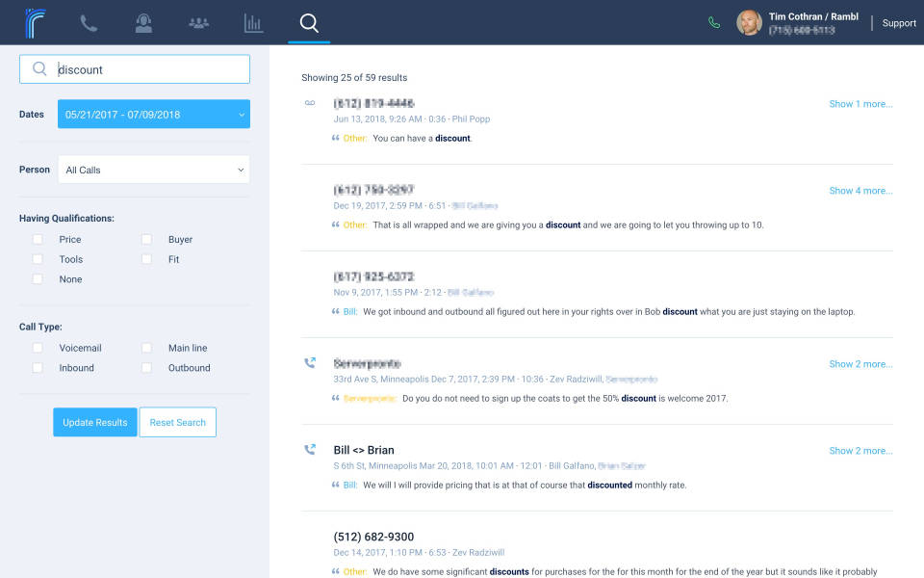Click the Rambl logo icon
This screenshot has height=578, width=924.
click(x=38, y=22)
